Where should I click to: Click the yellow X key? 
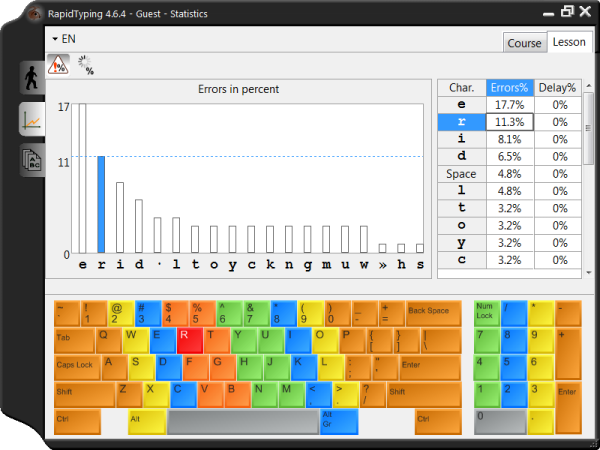click(156, 395)
